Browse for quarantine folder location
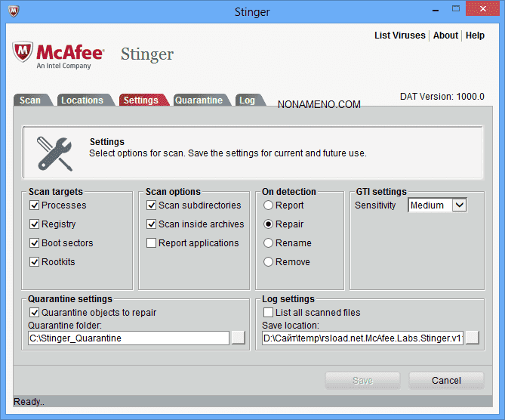The image size is (505, 420). click(239, 338)
